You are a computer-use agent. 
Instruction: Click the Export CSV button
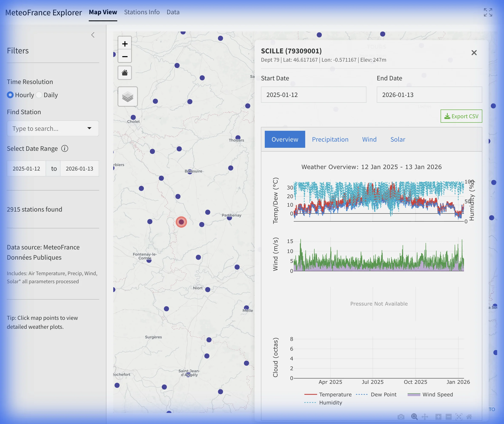(461, 116)
